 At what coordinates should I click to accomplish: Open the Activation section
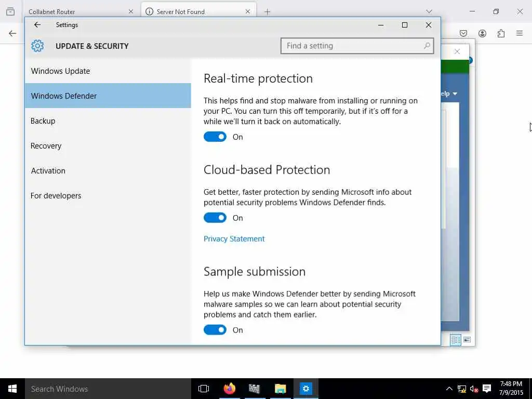point(108,170)
